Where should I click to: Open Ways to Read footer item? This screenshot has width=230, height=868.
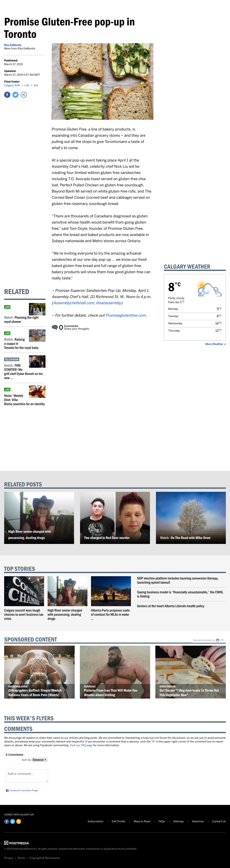click(x=142, y=821)
